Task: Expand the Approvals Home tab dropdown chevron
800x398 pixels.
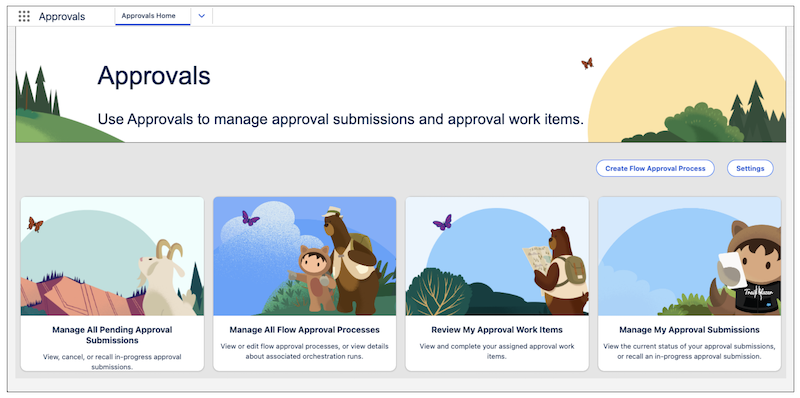Action: point(202,16)
